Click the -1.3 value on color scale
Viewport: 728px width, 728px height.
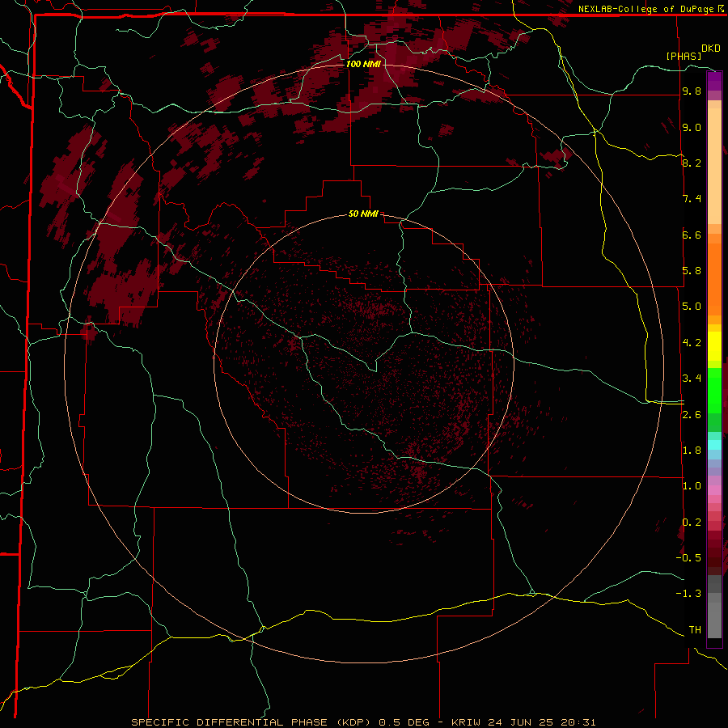click(688, 594)
